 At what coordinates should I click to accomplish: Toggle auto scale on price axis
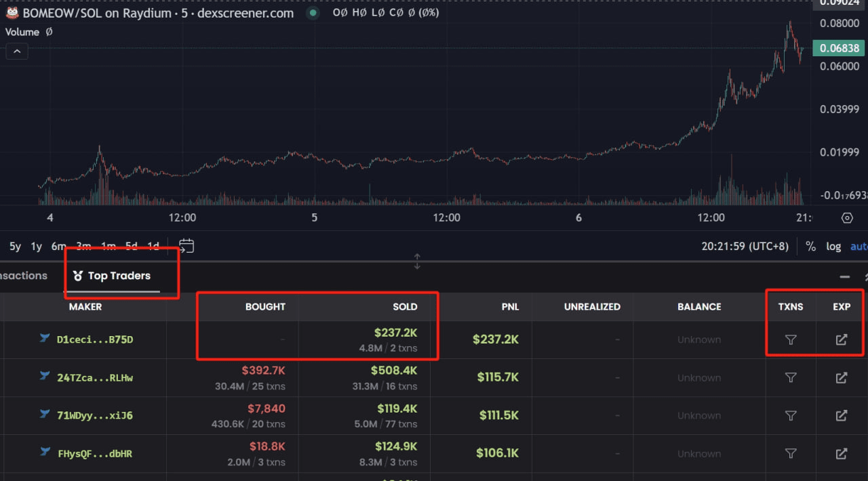pyautogui.click(x=859, y=247)
